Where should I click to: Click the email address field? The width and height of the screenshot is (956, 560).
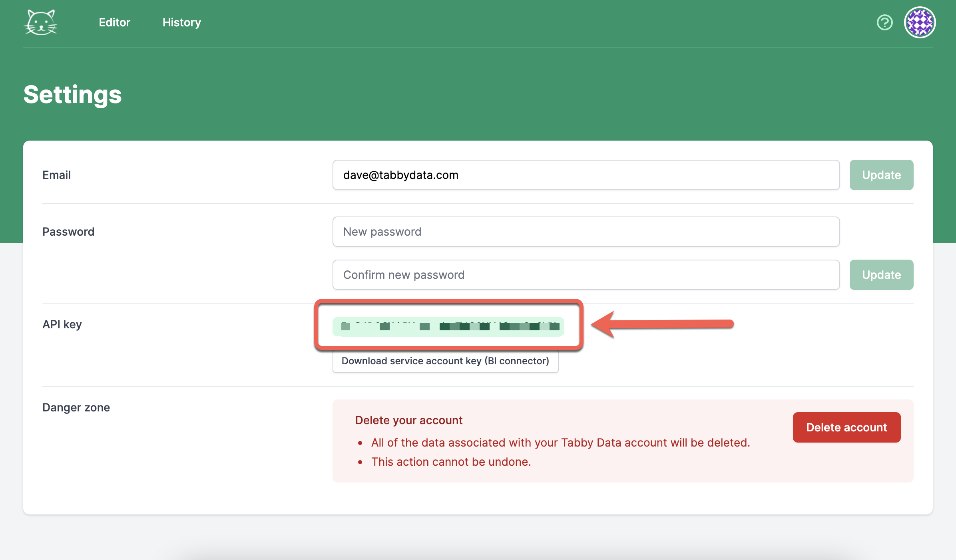tap(586, 175)
